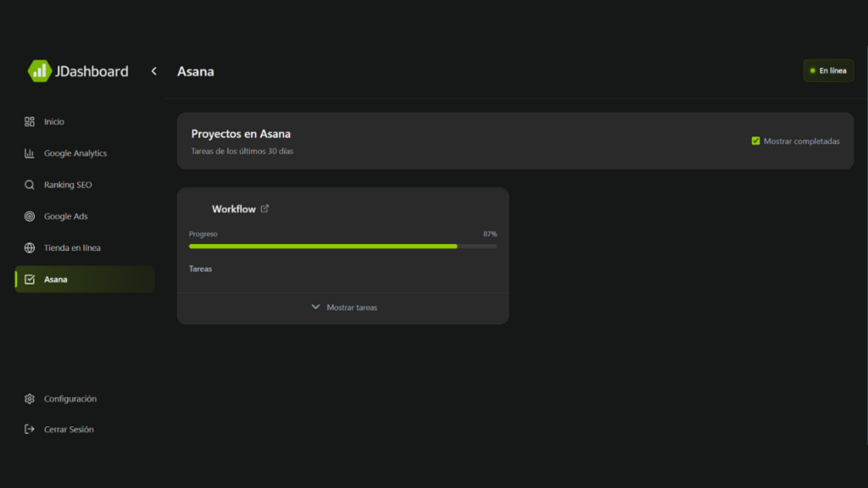Click the Google Ads target icon

point(30,216)
